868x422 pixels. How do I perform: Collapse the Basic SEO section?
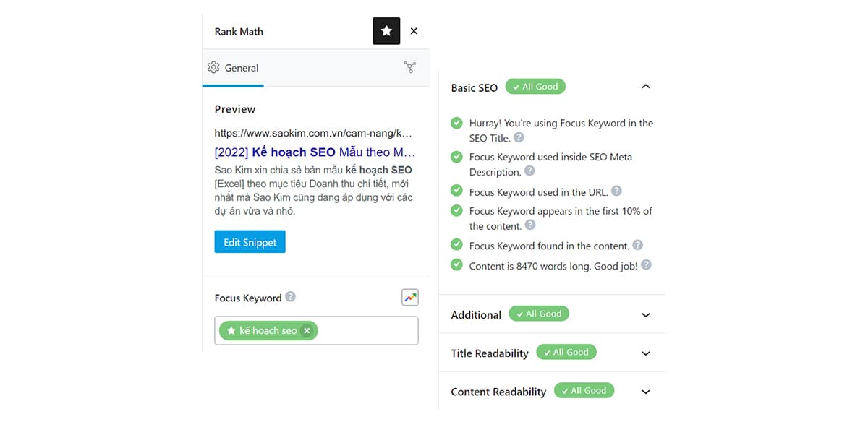pos(645,85)
